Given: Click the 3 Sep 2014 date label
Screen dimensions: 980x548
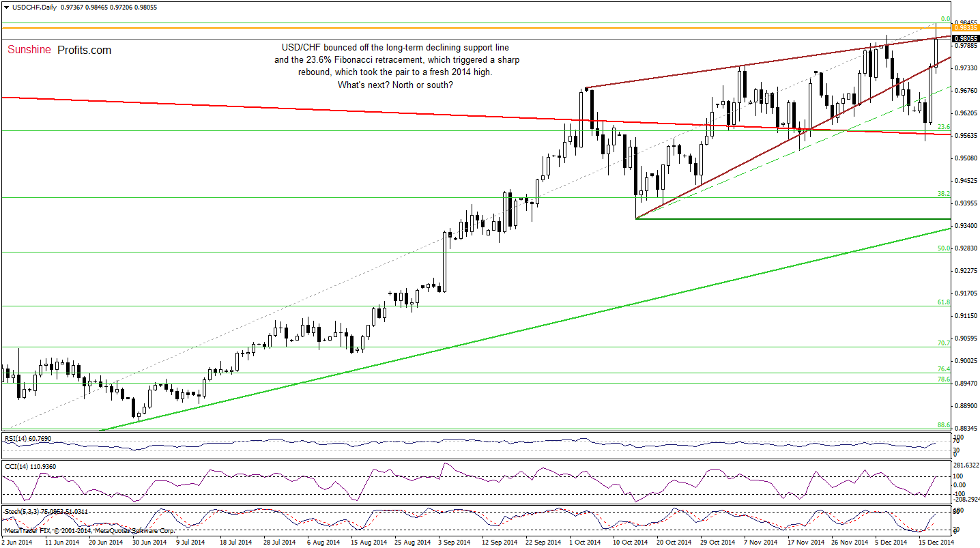Looking at the screenshot, I should (x=456, y=542).
